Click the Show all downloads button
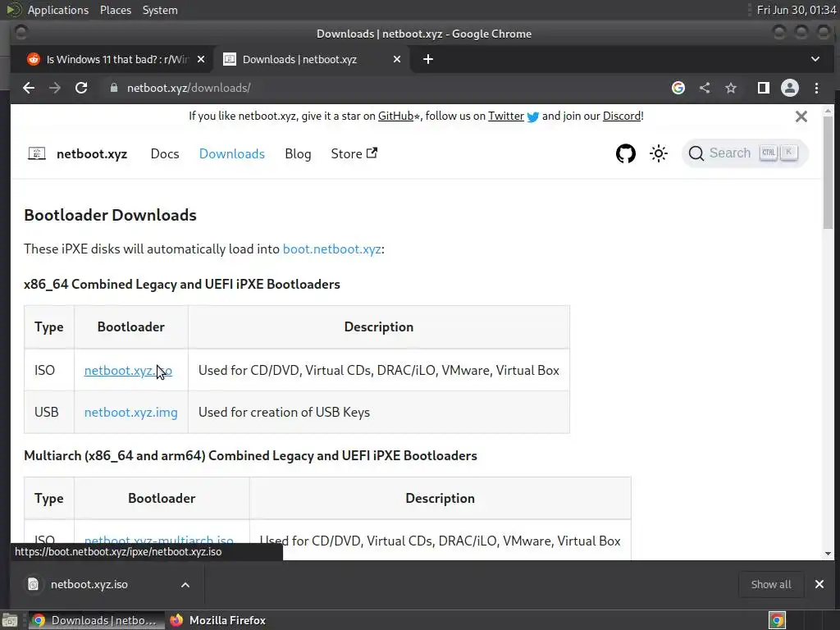This screenshot has height=630, width=840. click(771, 584)
